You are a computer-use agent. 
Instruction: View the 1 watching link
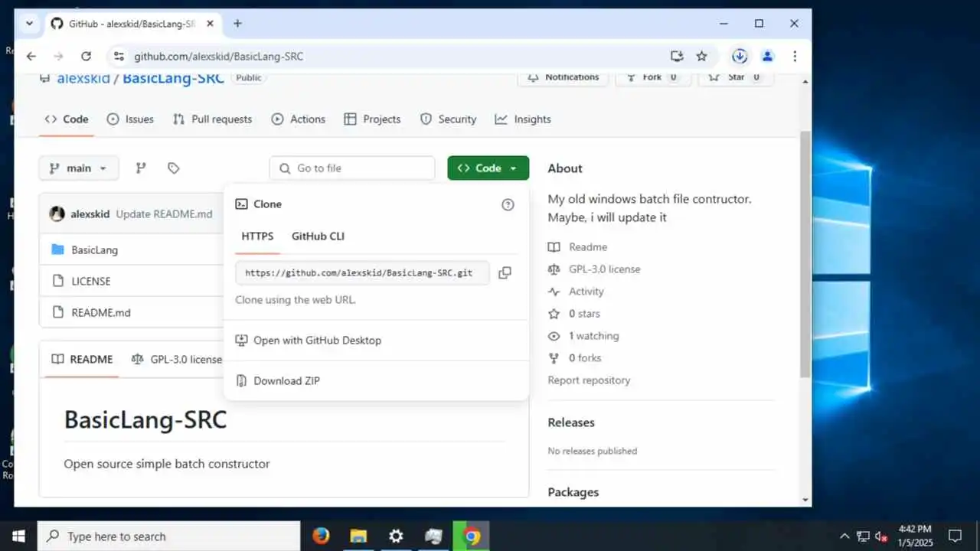pyautogui.click(x=593, y=336)
